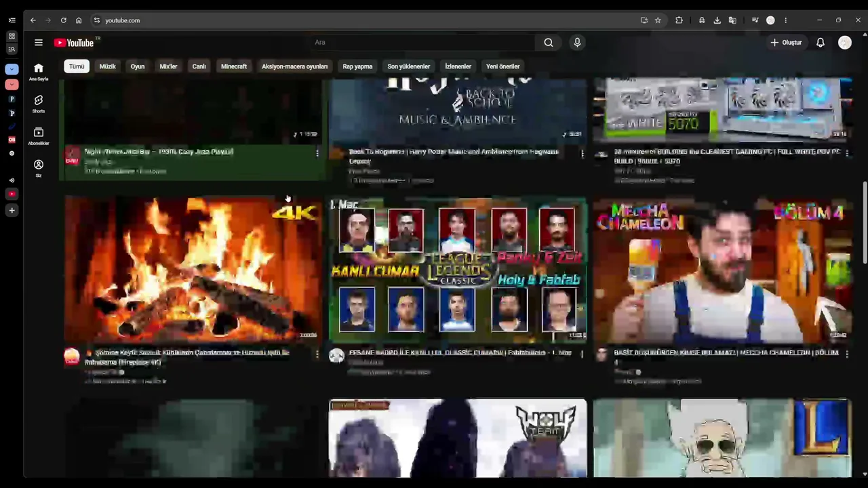Click the search magnifier button

[x=549, y=43]
